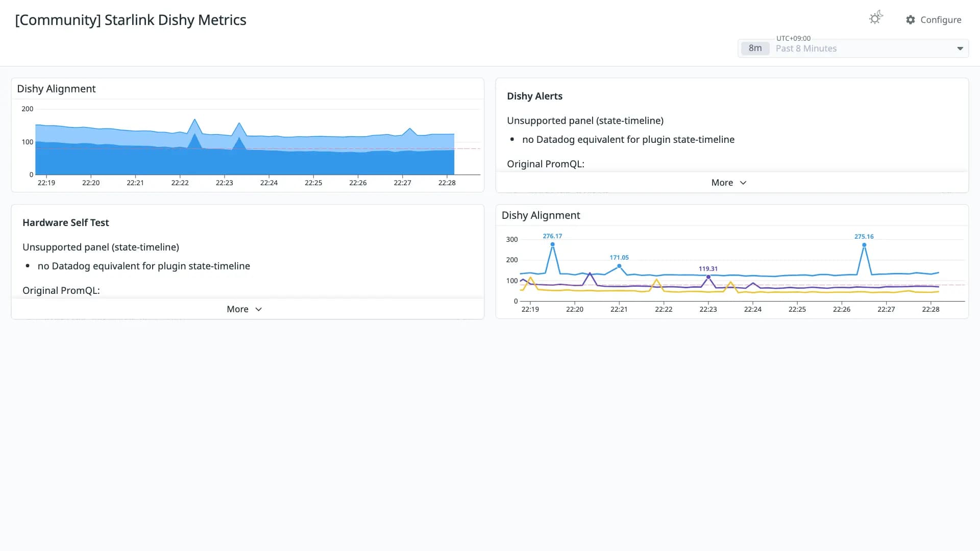Click Original PromQL text in Dishy Alerts
Screen dimensions: 980x551
pos(546,164)
